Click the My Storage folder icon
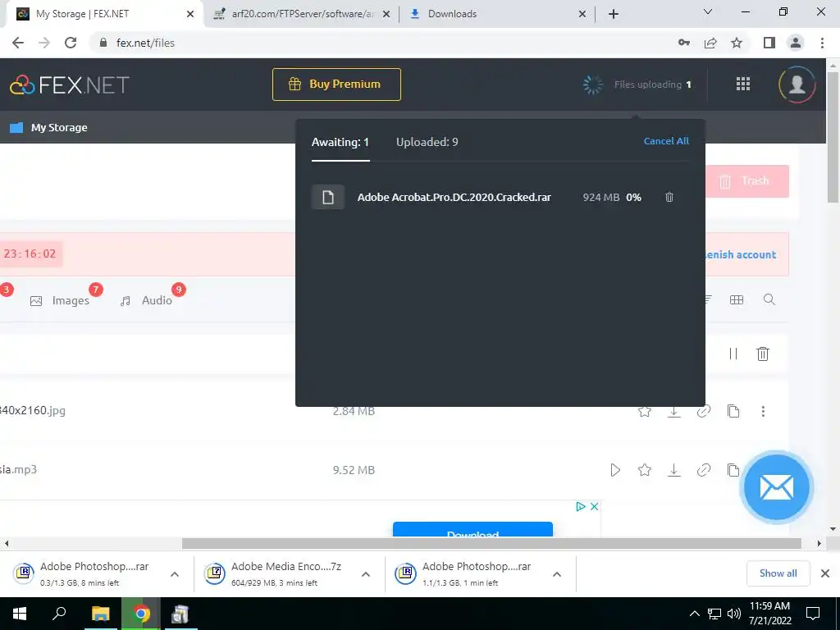The height and width of the screenshot is (630, 840). click(x=16, y=127)
